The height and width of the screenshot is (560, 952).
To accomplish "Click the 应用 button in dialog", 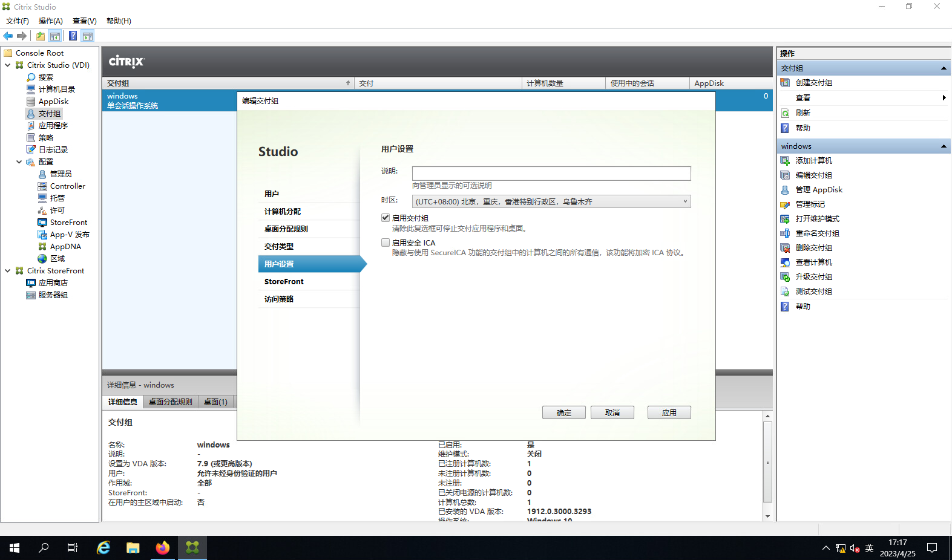I will (669, 412).
